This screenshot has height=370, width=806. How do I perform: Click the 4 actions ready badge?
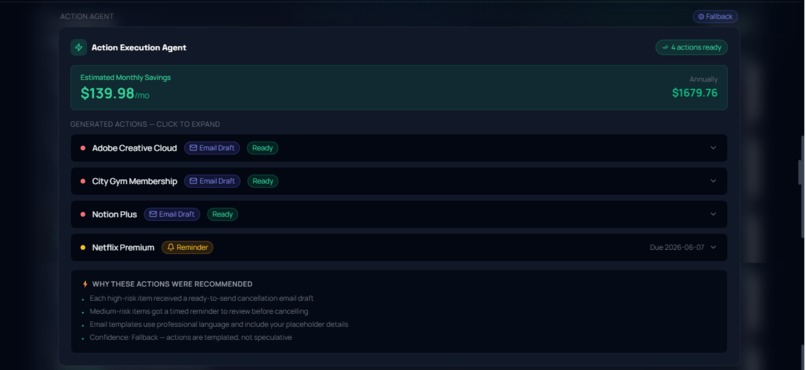691,47
